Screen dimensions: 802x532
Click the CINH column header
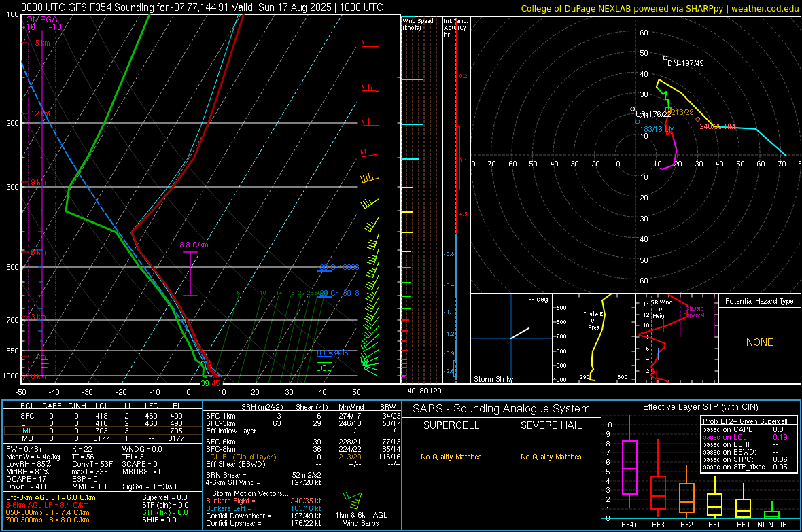point(77,406)
